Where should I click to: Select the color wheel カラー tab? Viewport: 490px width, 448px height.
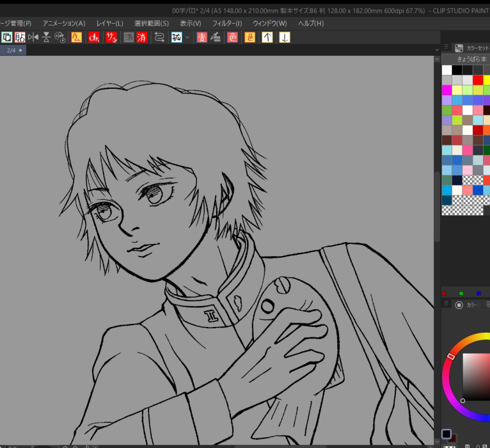tap(466, 305)
